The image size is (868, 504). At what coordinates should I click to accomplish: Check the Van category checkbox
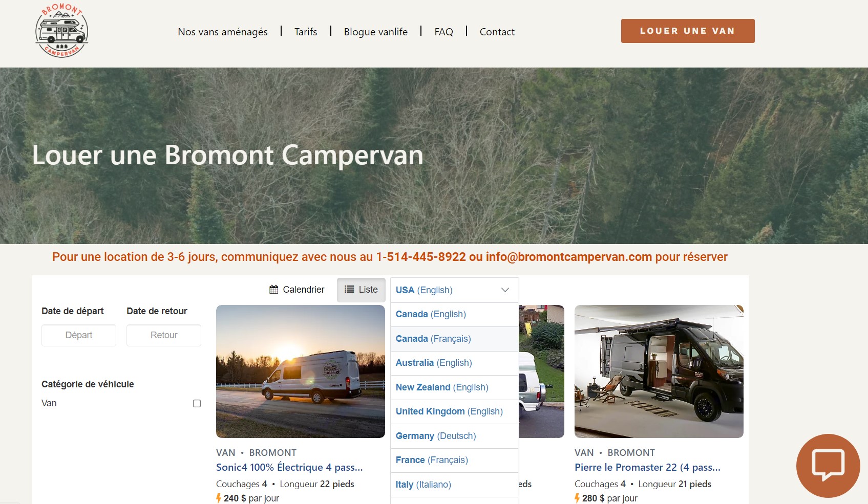pyautogui.click(x=197, y=403)
